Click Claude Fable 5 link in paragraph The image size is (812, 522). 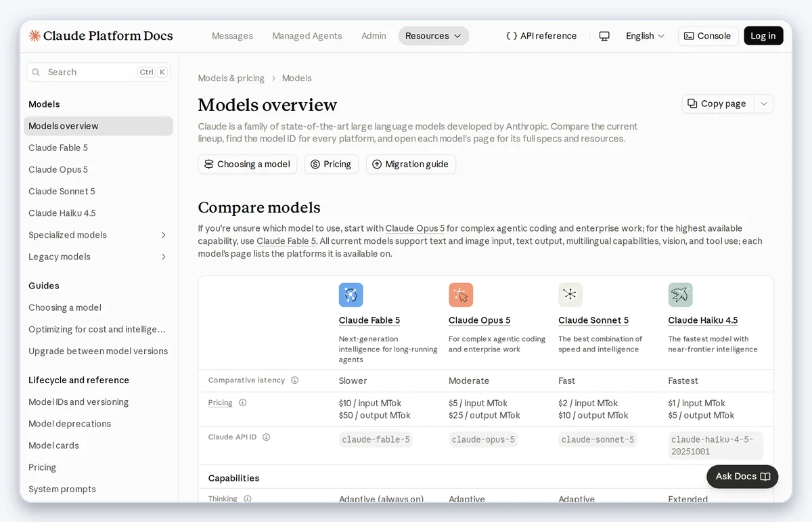pos(286,241)
